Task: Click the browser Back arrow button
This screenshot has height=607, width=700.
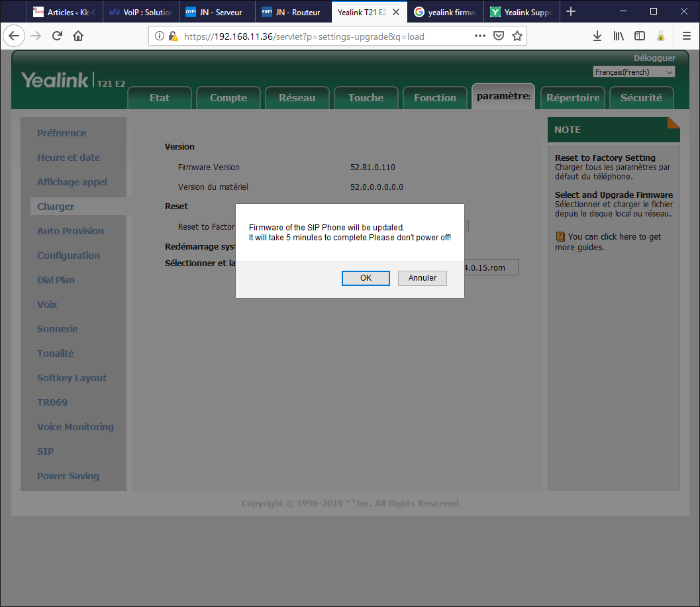Action: click(15, 36)
